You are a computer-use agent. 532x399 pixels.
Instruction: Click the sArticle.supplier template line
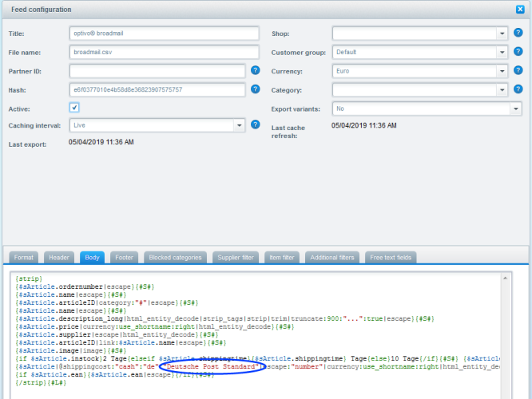point(117,334)
